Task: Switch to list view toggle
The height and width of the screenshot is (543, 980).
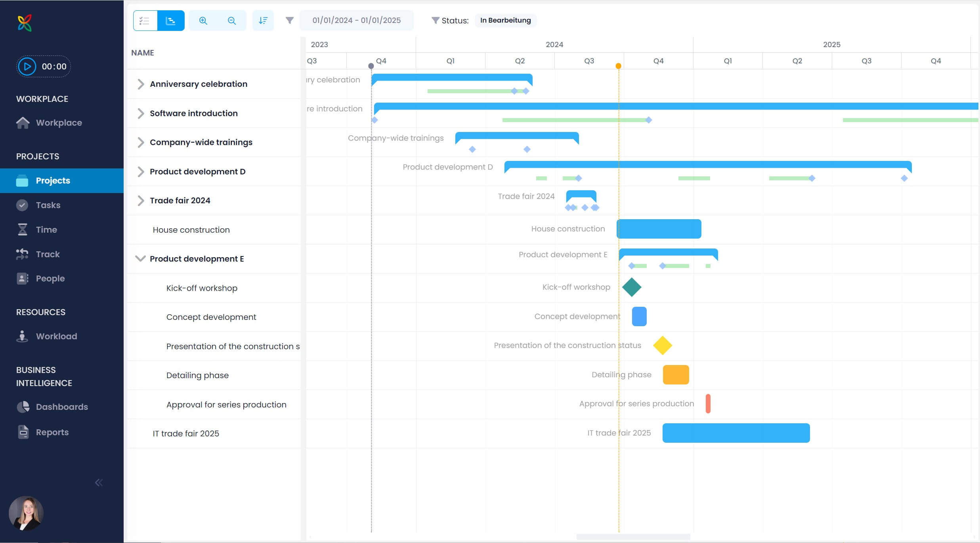Action: [x=145, y=21]
